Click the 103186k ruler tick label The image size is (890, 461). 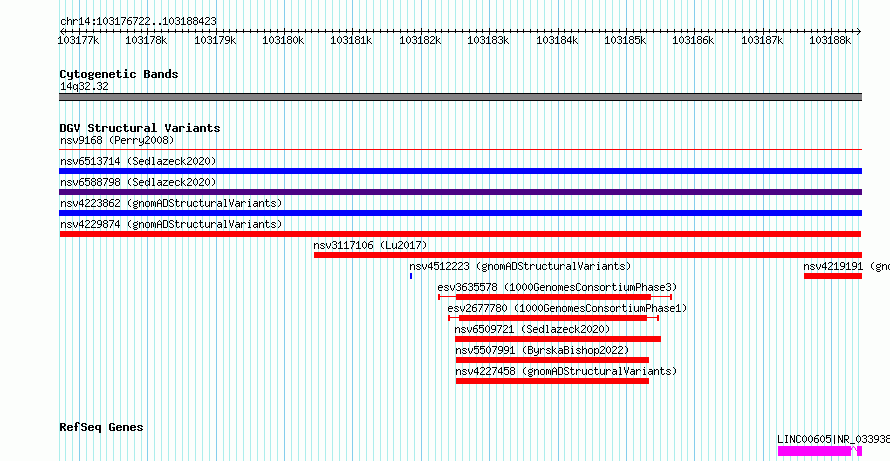(x=694, y=40)
